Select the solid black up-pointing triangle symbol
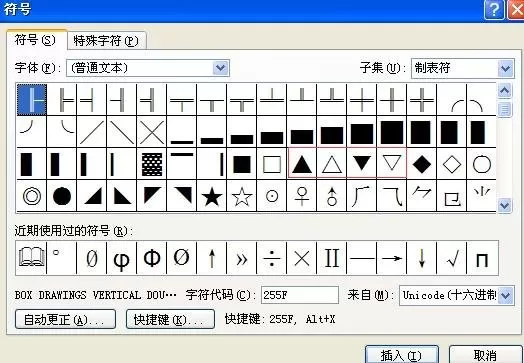Viewport: 524px width, 363px height. point(302,164)
